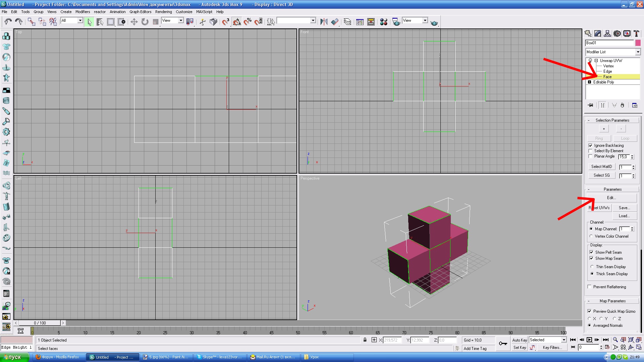Open the Rendering menu

[163, 12]
